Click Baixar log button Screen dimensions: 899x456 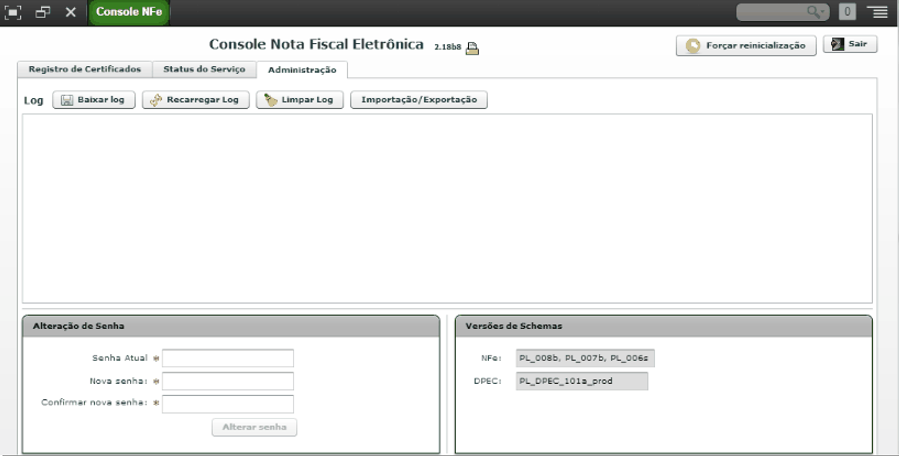pyautogui.click(x=93, y=100)
